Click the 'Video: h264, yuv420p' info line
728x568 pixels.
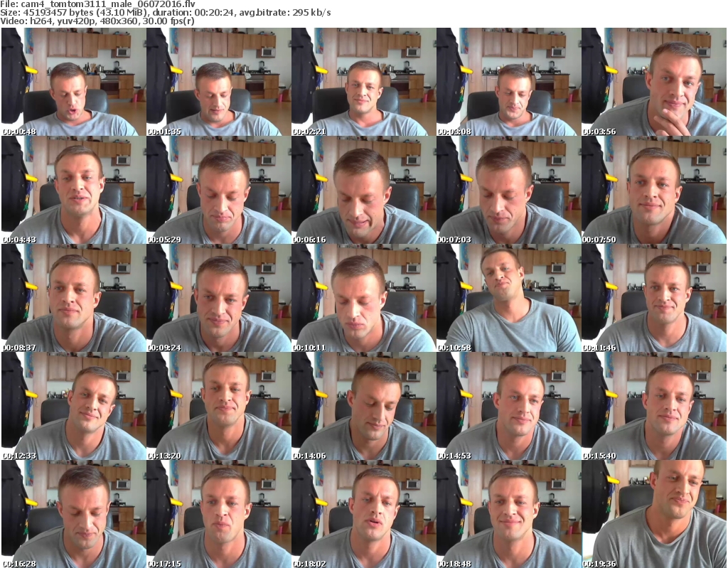pyautogui.click(x=97, y=21)
